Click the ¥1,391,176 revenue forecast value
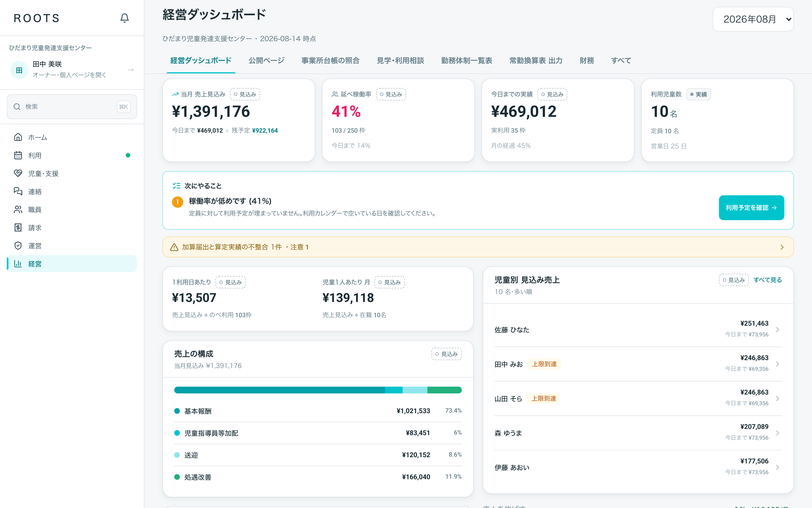 211,111
